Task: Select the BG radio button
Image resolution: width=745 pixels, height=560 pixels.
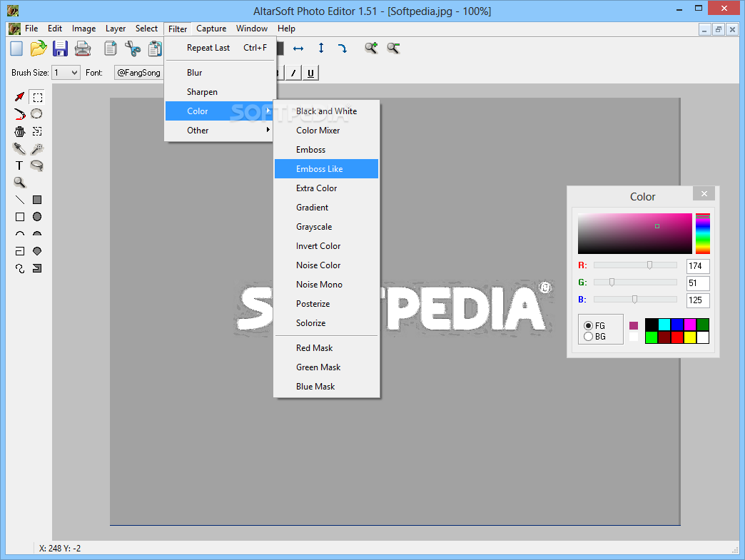Action: (x=588, y=337)
